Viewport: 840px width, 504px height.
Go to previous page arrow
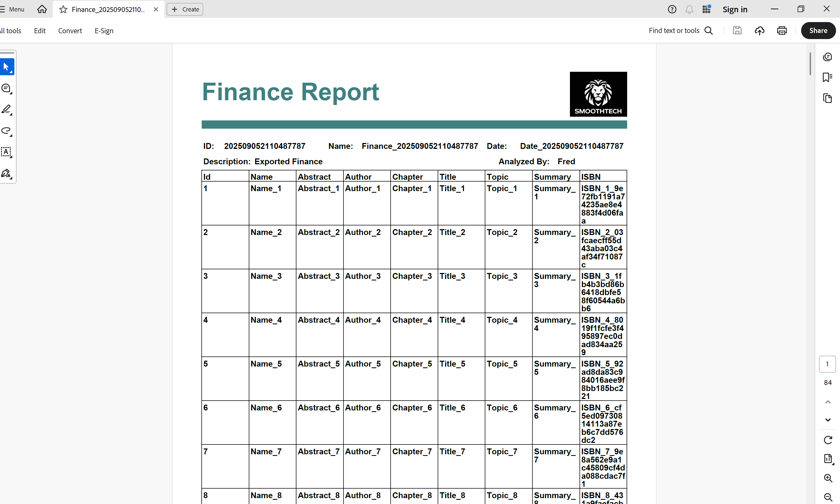[828, 402]
